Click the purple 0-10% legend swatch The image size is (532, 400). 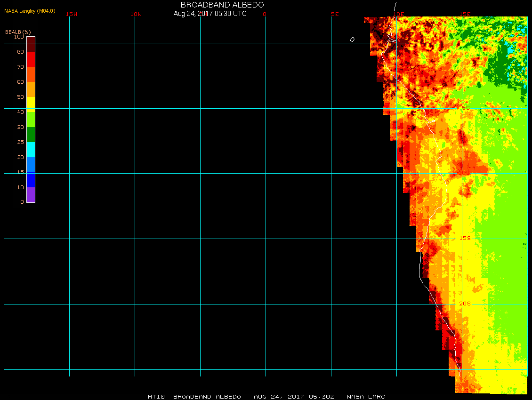click(x=31, y=195)
